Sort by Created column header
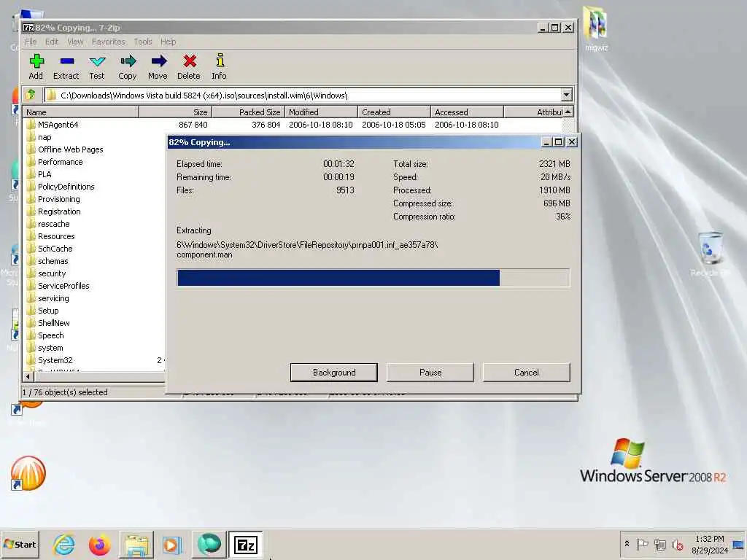Image resolution: width=747 pixels, height=560 pixels. (x=394, y=112)
